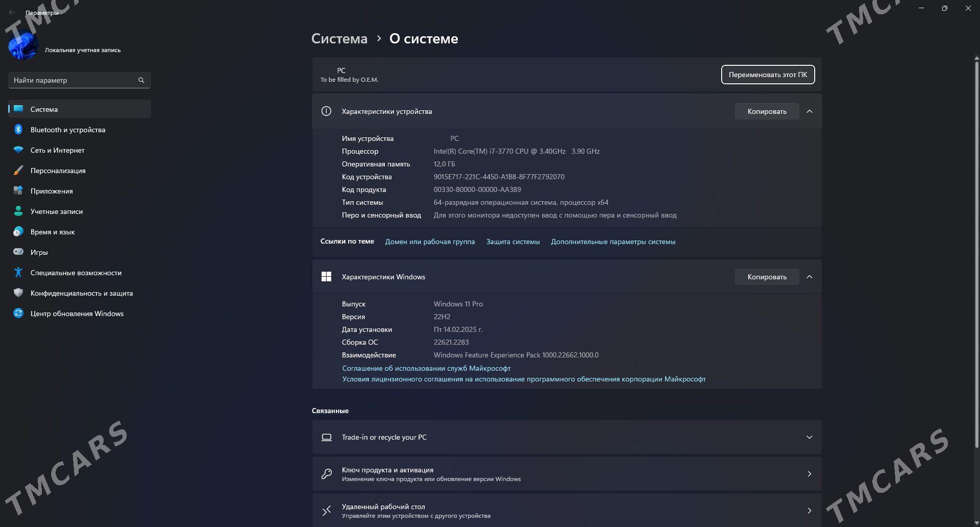Click the product code 00330-80000-00000-AA389

coord(477,189)
